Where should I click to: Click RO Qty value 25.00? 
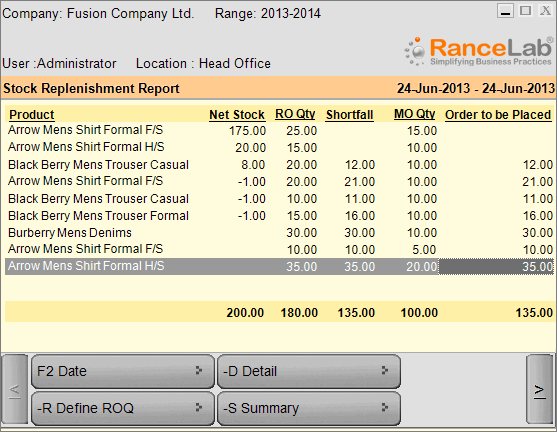tap(302, 131)
